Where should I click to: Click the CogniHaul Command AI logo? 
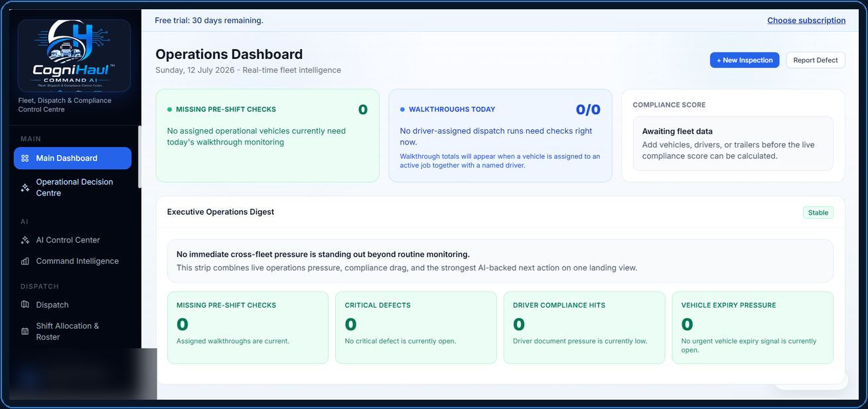point(74,56)
